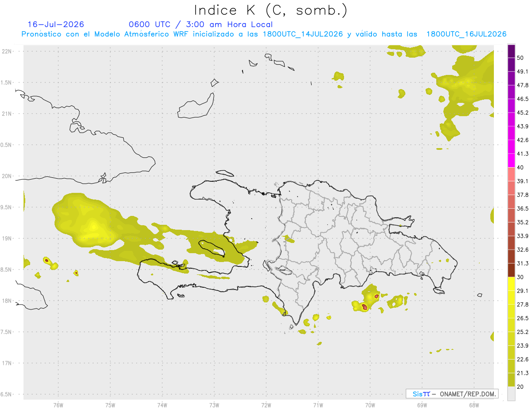532x411 pixels.
Task: Click the colorbar value "30"
Action: [521, 277]
